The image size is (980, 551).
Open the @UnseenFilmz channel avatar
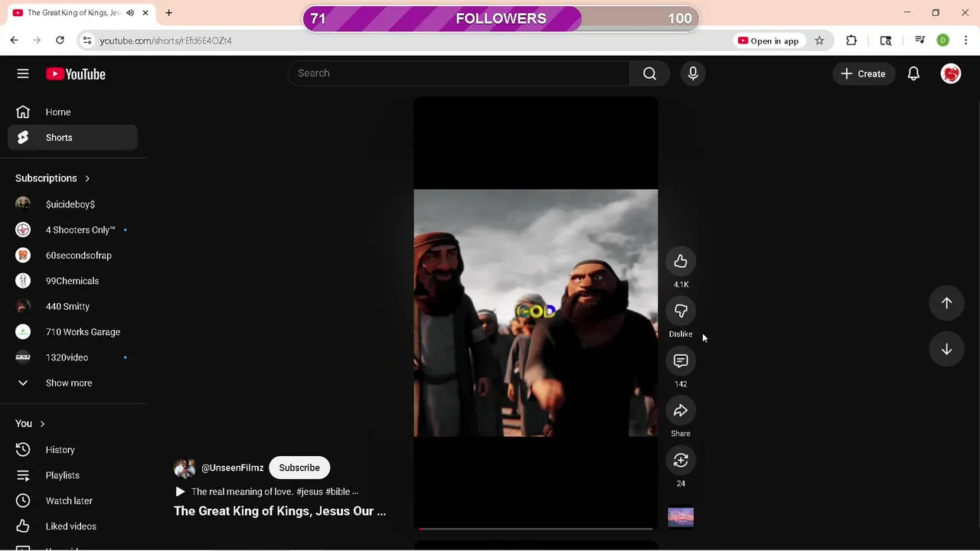point(185,468)
